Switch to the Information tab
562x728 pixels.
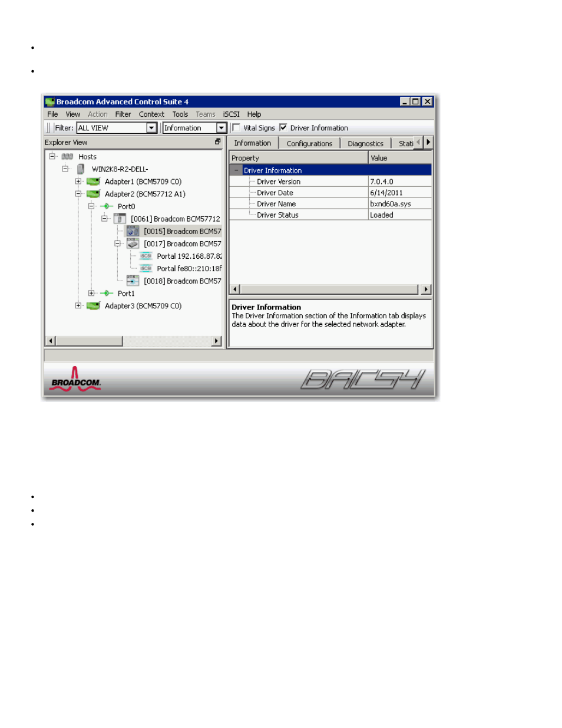click(x=253, y=143)
